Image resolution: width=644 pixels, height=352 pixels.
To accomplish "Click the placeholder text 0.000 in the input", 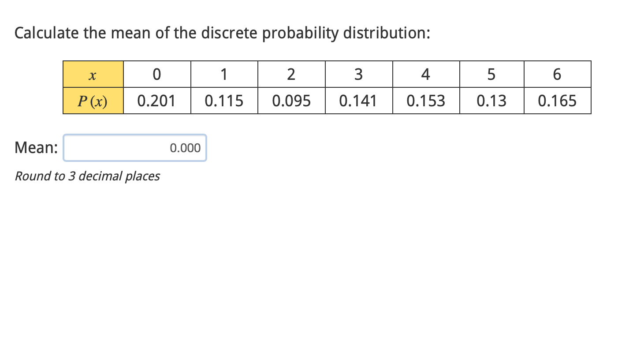I will click(x=185, y=148).
